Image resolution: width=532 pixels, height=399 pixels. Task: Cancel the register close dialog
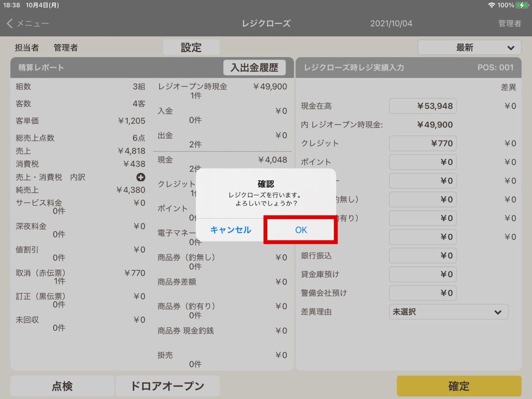click(x=231, y=230)
